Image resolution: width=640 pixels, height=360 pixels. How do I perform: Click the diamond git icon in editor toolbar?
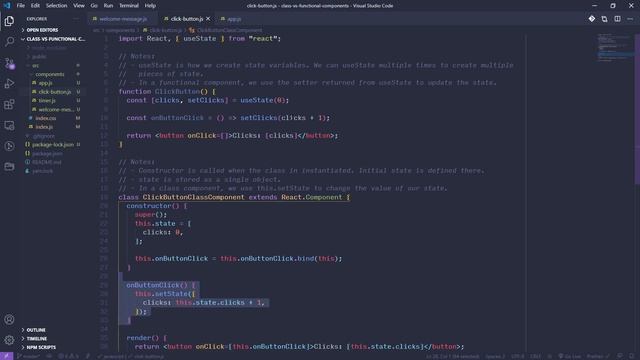click(591, 19)
